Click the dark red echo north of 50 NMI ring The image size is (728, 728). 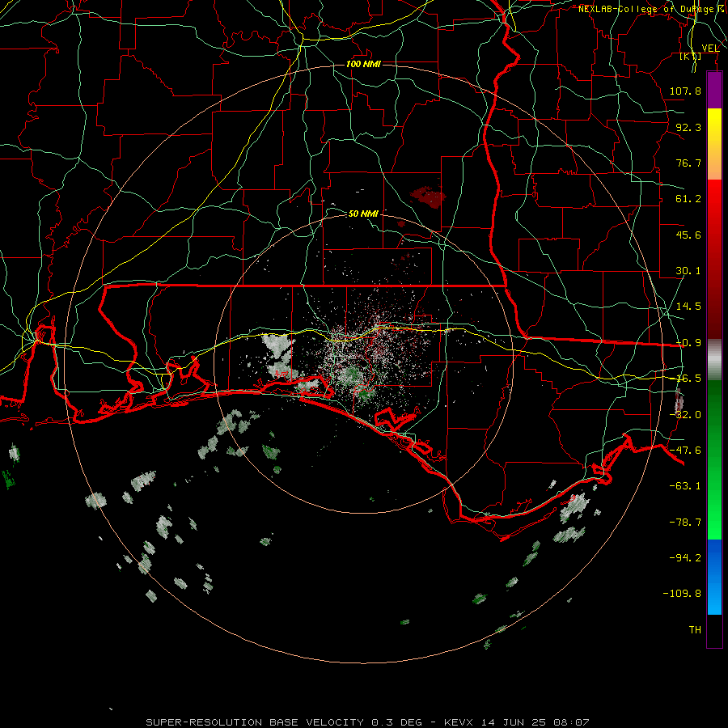pyautogui.click(x=428, y=197)
